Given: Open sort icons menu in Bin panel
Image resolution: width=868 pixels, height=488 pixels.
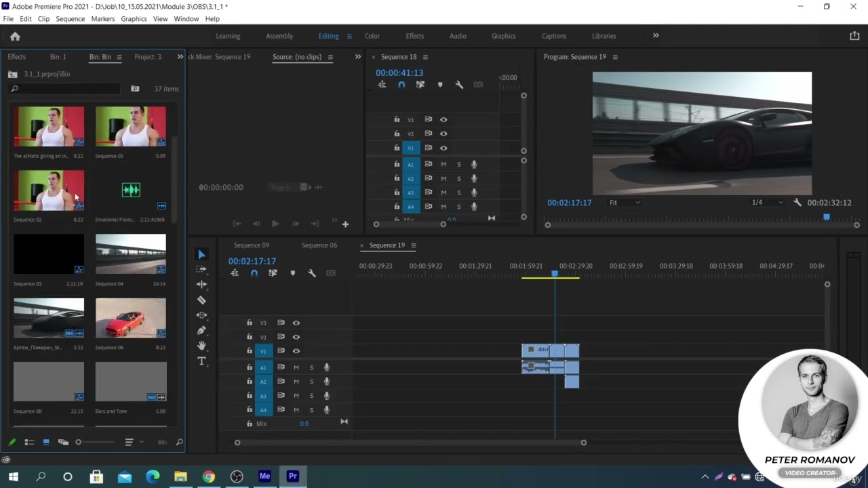Looking at the screenshot, I should point(129,442).
